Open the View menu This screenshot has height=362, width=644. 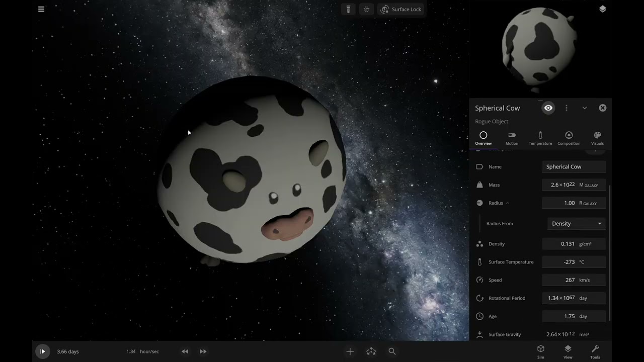pyautogui.click(x=568, y=351)
